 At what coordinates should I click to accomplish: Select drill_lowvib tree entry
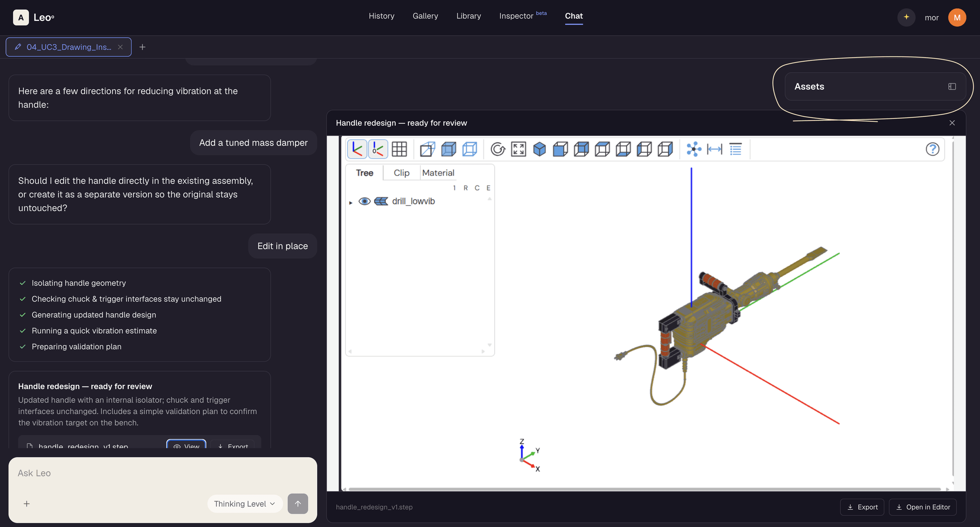413,201
